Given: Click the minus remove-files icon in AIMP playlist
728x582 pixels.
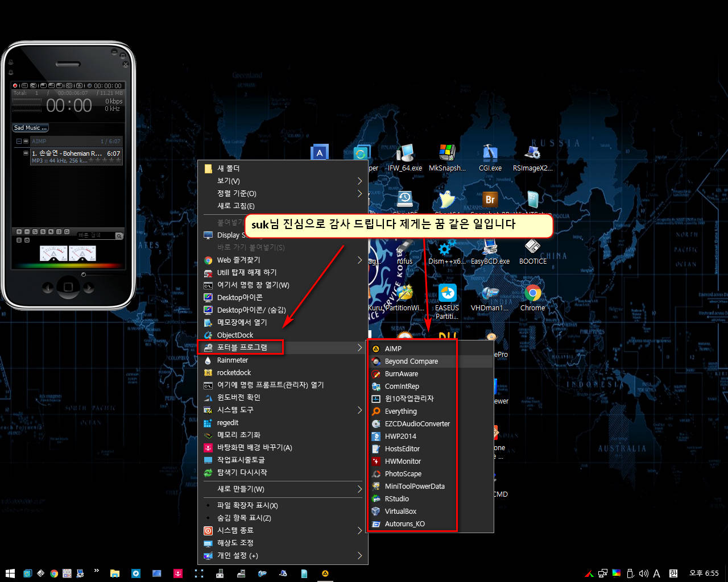Looking at the screenshot, I should [27, 232].
